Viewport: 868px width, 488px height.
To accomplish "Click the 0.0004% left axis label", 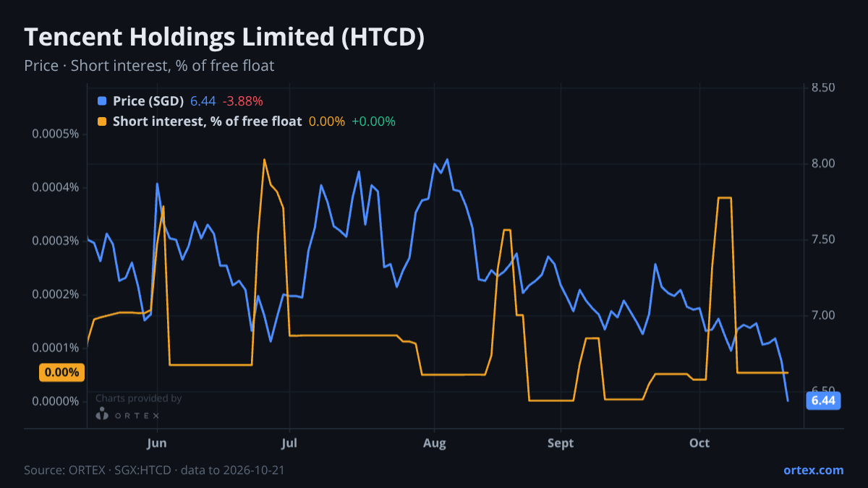I will tap(55, 188).
